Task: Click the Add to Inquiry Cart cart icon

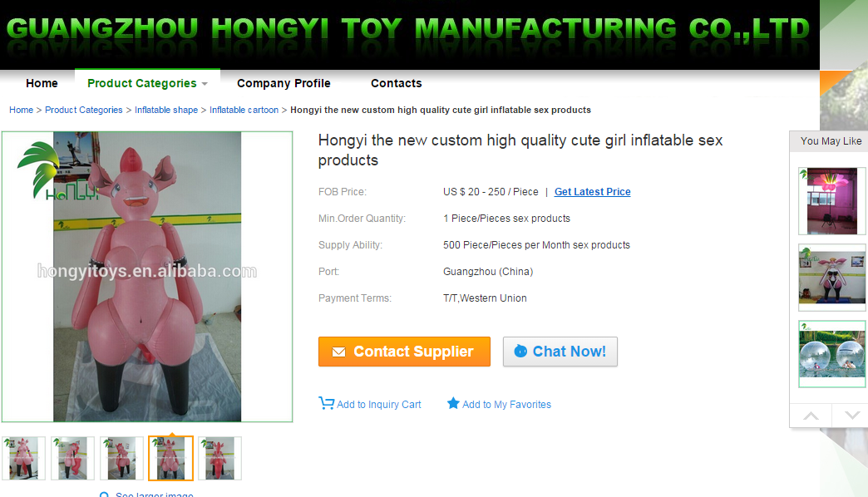Action: 326,403
